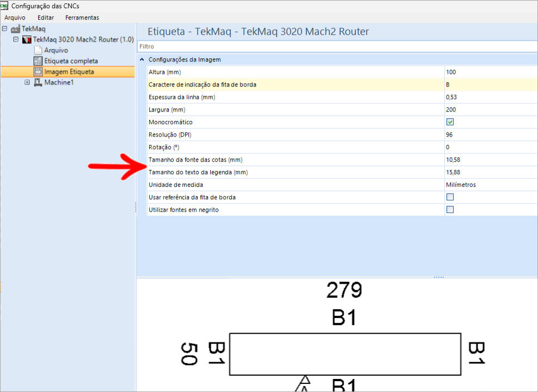Click the 279 dimension in preview
The image size is (538, 392).
pyautogui.click(x=344, y=290)
